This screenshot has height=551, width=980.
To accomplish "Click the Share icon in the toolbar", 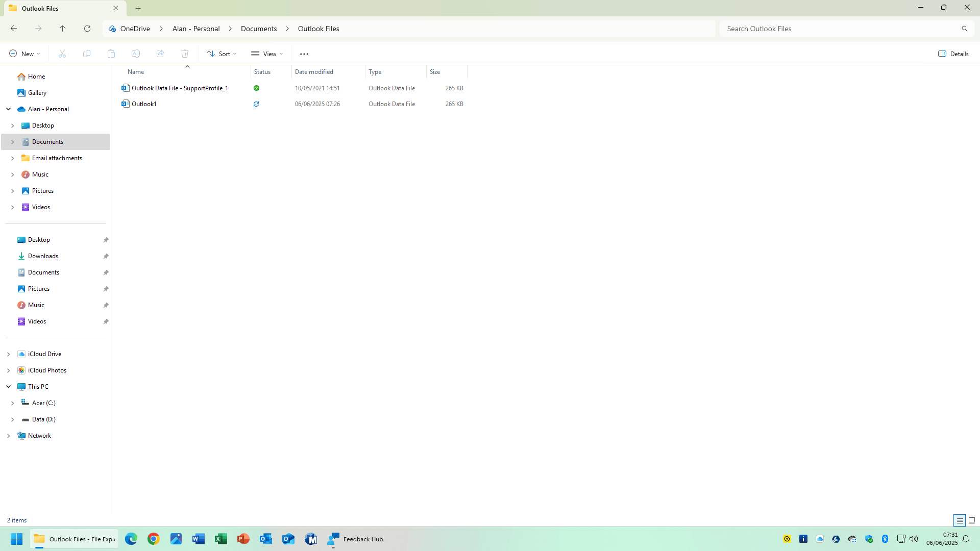I will click(160, 54).
